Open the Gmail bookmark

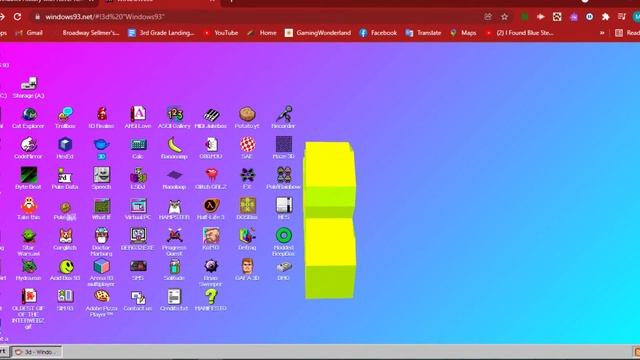pyautogui.click(x=30, y=33)
